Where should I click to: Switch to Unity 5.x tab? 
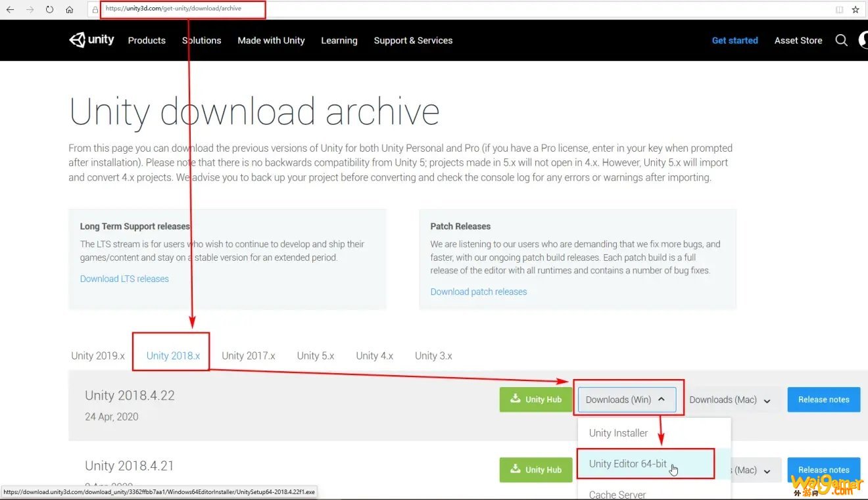coord(316,355)
